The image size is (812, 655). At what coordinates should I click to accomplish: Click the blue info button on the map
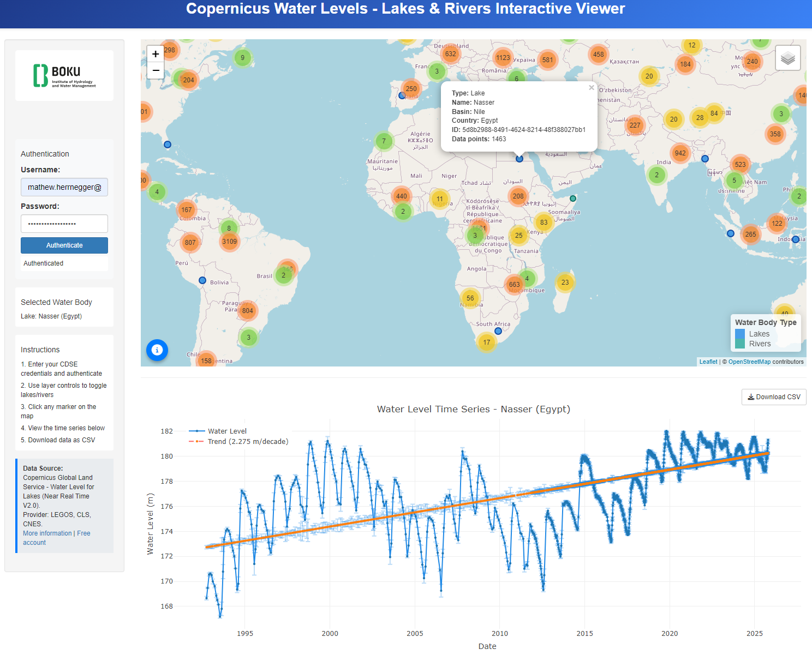click(157, 350)
